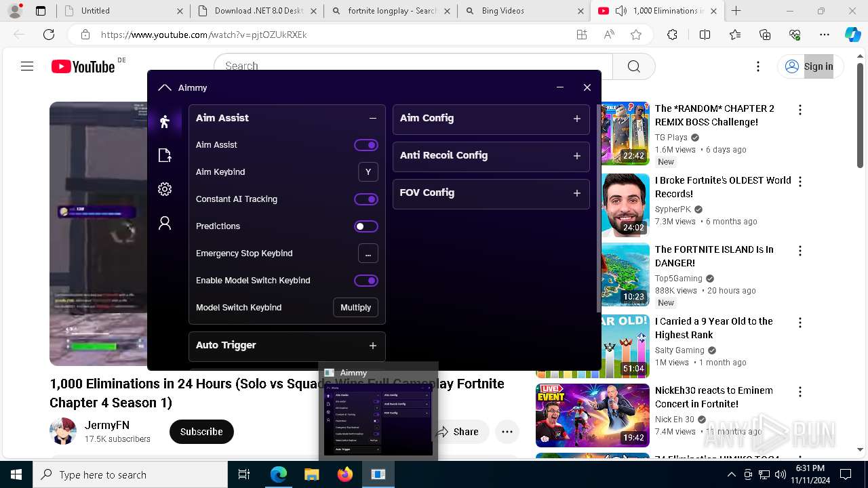The width and height of the screenshot is (868, 488).
Task: Toggle Enable Model Switch Keybind switch
Action: [x=366, y=281]
